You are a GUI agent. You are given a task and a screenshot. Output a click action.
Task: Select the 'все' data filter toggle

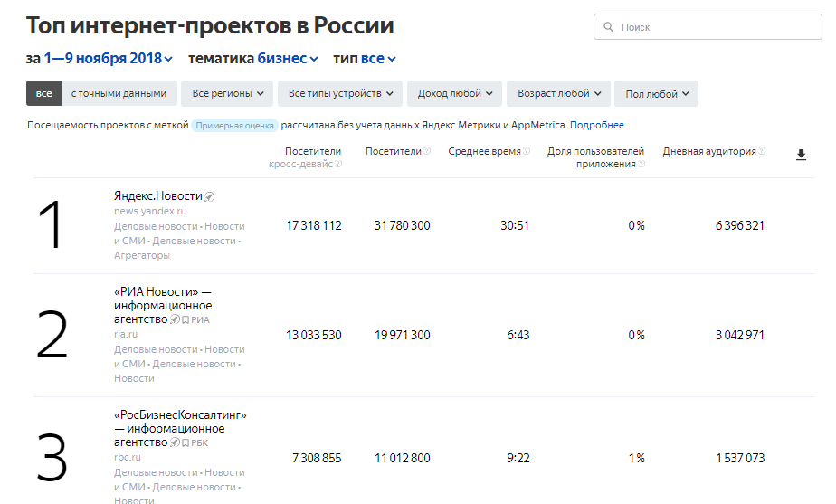[x=43, y=93]
